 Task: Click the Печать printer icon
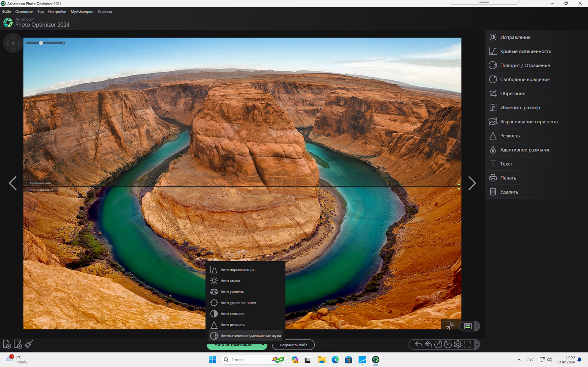point(493,178)
